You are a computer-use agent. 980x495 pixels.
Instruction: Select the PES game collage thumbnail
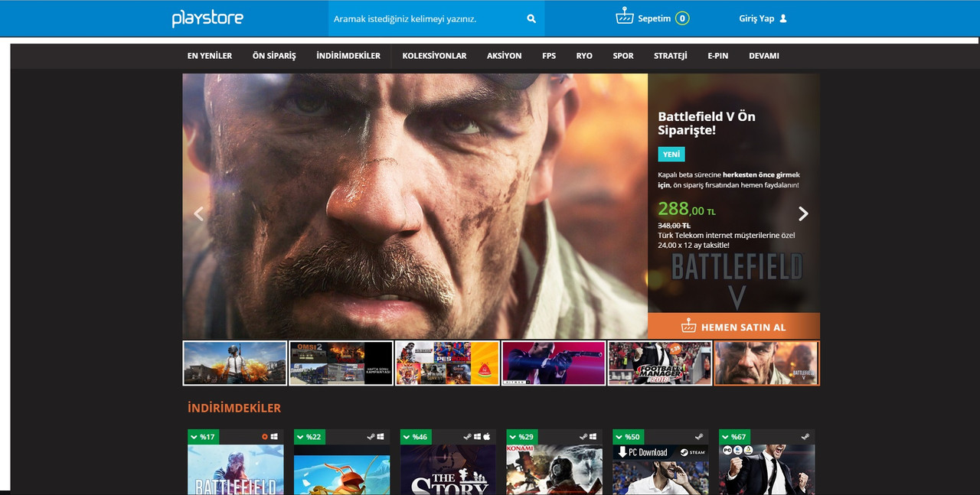point(447,363)
